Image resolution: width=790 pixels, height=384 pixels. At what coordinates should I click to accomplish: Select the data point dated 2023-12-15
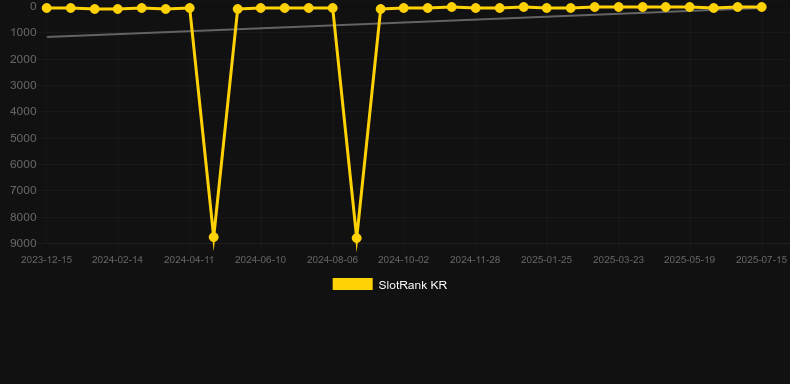[x=46, y=8]
